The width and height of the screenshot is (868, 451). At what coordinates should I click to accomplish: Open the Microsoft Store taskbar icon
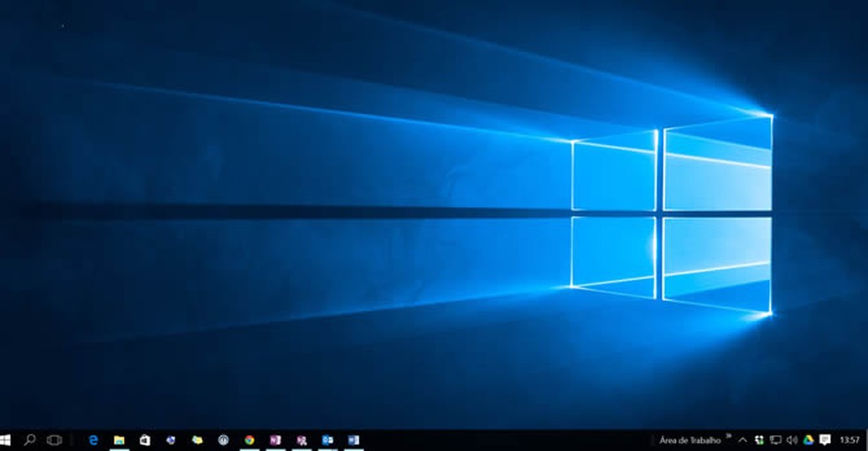[145, 440]
